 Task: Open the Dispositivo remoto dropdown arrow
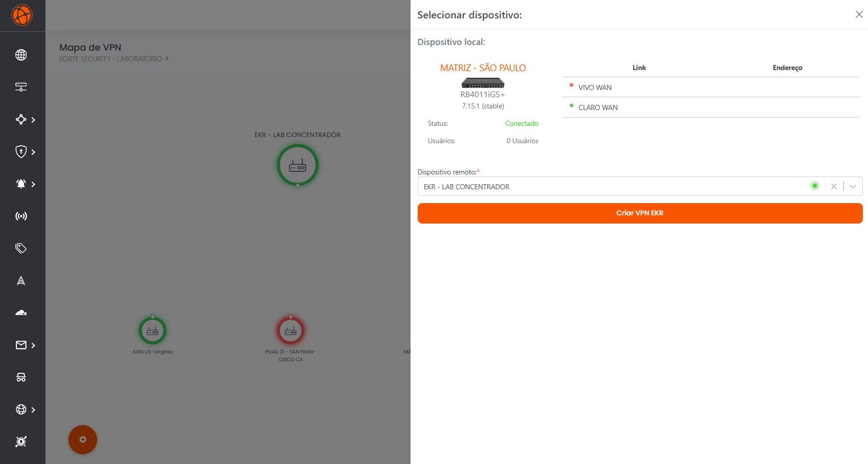click(852, 186)
